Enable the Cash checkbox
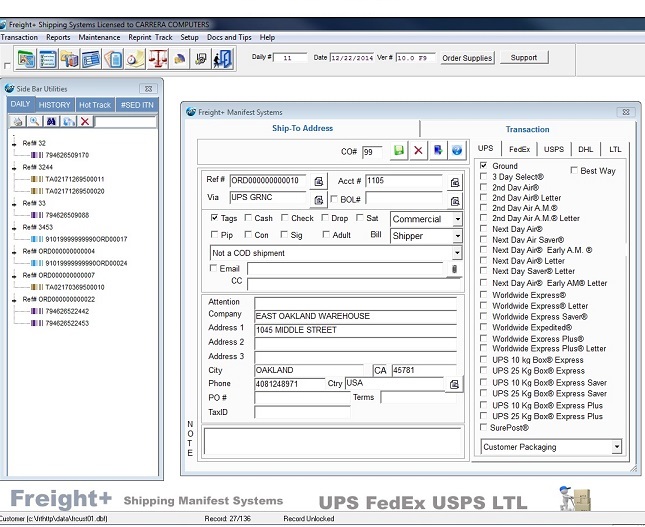Image resolution: width=645 pixels, height=527 pixels. 248,218
